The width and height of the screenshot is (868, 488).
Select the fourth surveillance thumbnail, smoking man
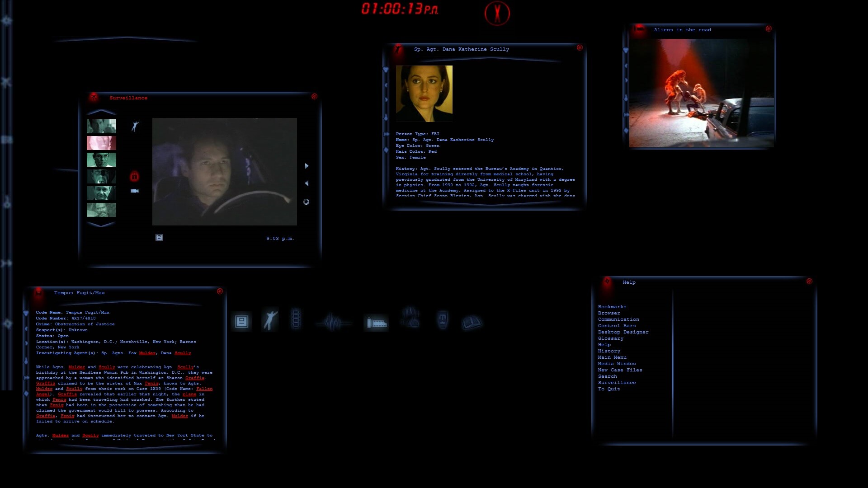101,176
